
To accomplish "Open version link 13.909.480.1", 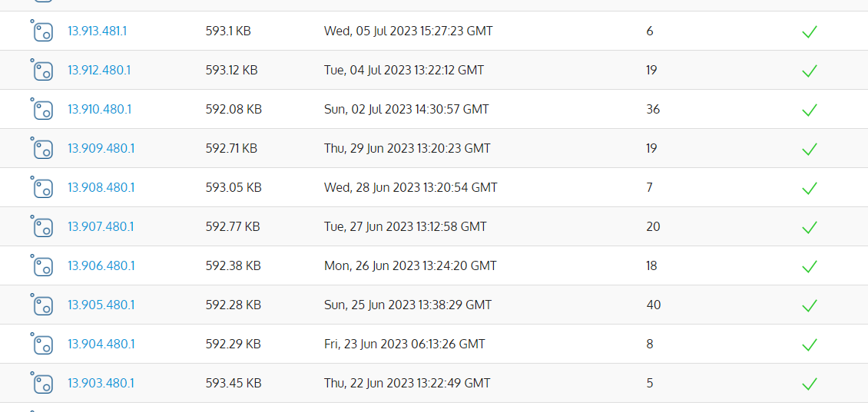I will click(x=101, y=149).
